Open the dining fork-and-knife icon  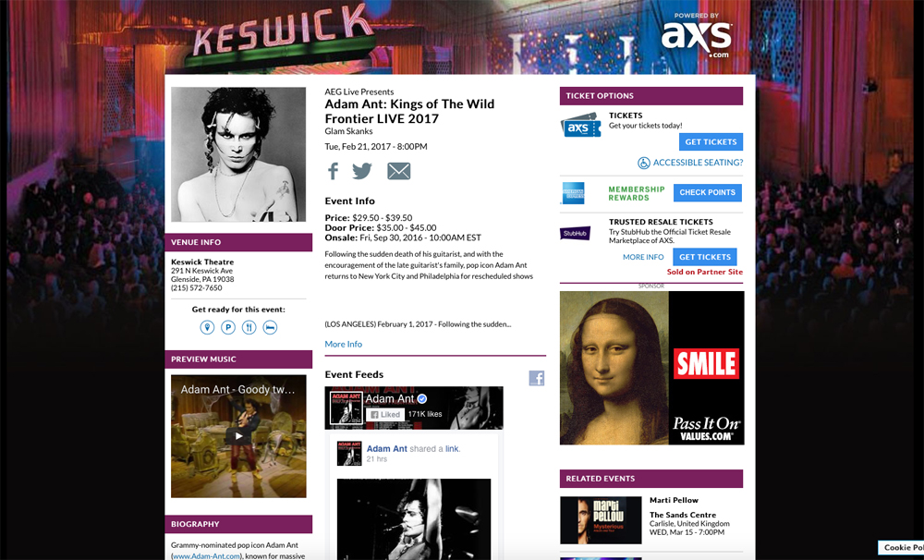tap(249, 327)
